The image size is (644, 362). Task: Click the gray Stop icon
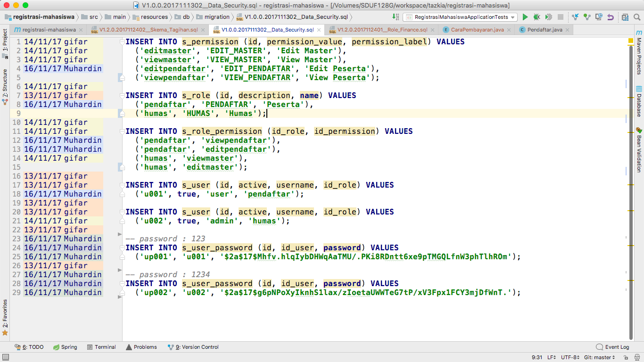click(560, 17)
